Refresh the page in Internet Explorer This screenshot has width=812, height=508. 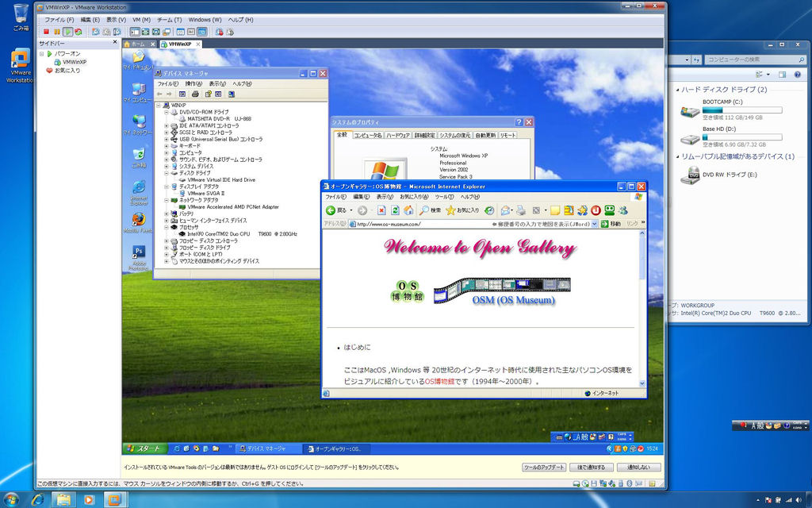click(x=395, y=210)
